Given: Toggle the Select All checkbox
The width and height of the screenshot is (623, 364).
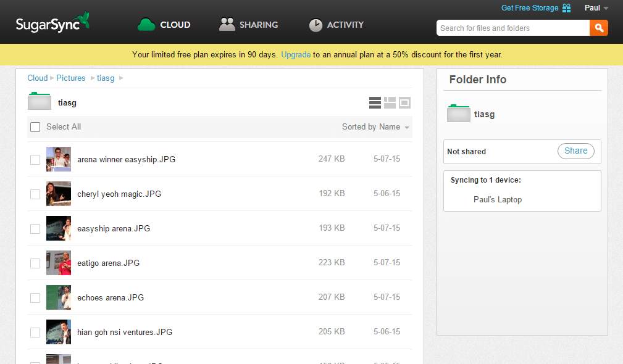Looking at the screenshot, I should (35, 127).
